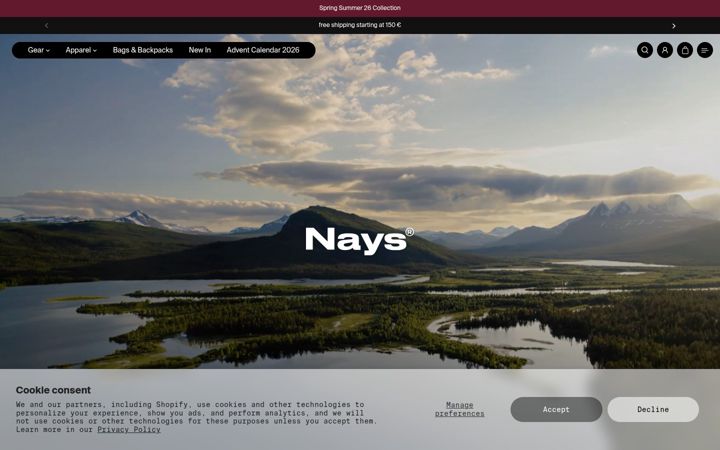This screenshot has height=450, width=720.
Task: Open Advent Calendar 2026 page
Action: 263,50
